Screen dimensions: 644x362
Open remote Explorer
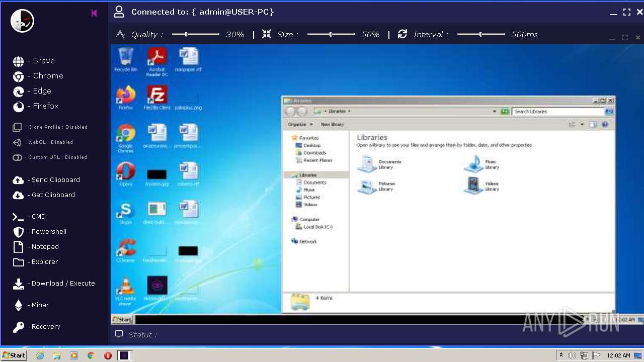click(35, 262)
